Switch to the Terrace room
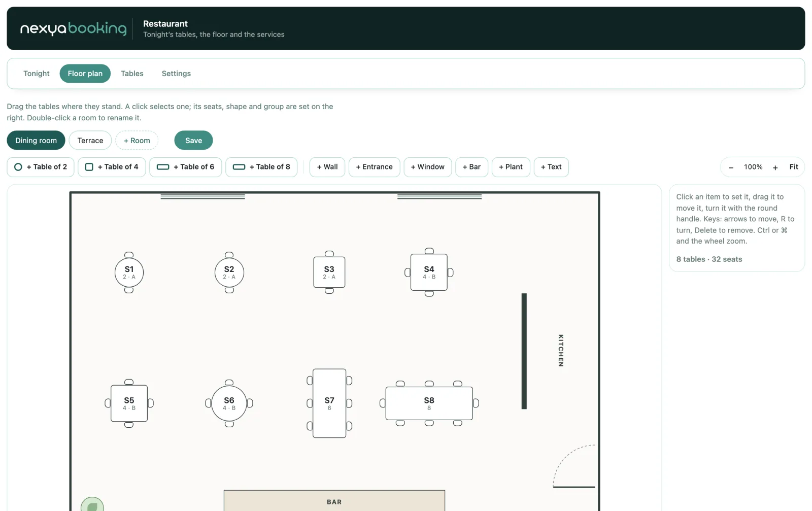Viewport: 812px width, 511px height. coord(90,141)
